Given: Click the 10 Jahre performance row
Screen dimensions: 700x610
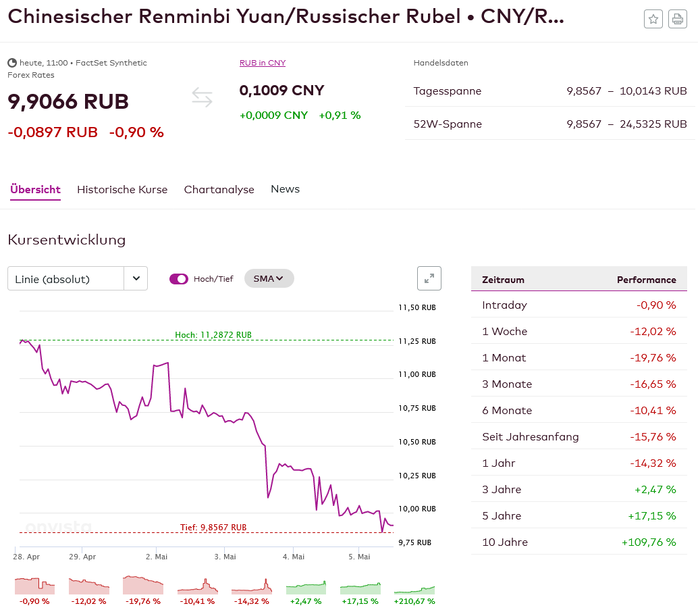Looking at the screenshot, I should pos(578,542).
